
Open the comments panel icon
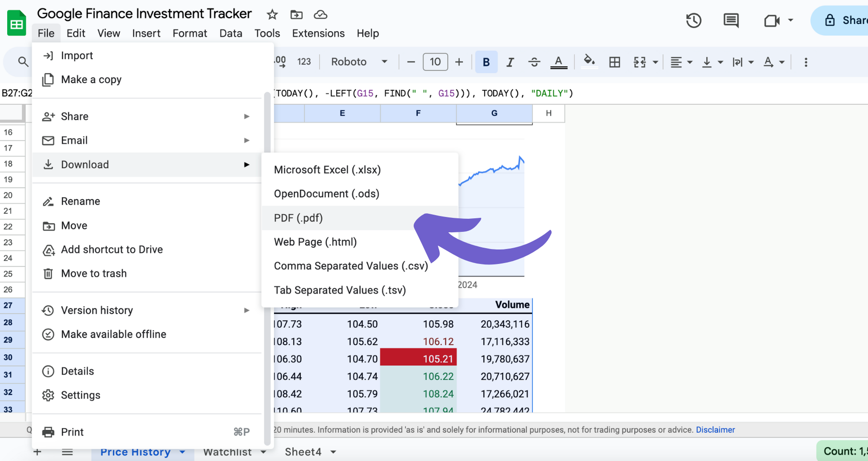coord(731,20)
